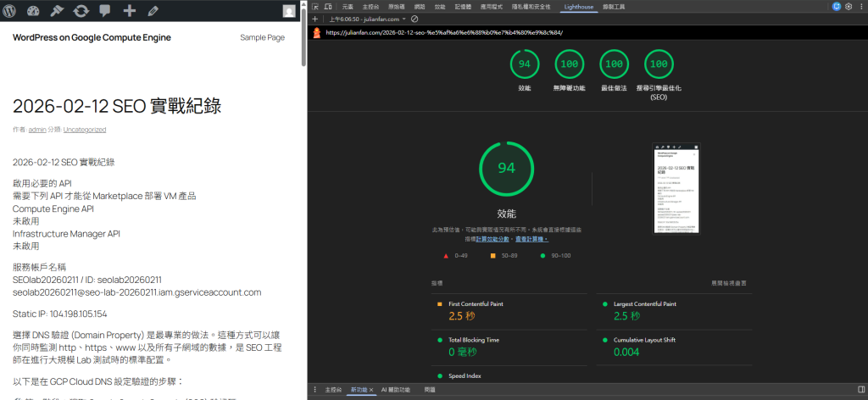Open the Updates refresh icon

point(81,11)
